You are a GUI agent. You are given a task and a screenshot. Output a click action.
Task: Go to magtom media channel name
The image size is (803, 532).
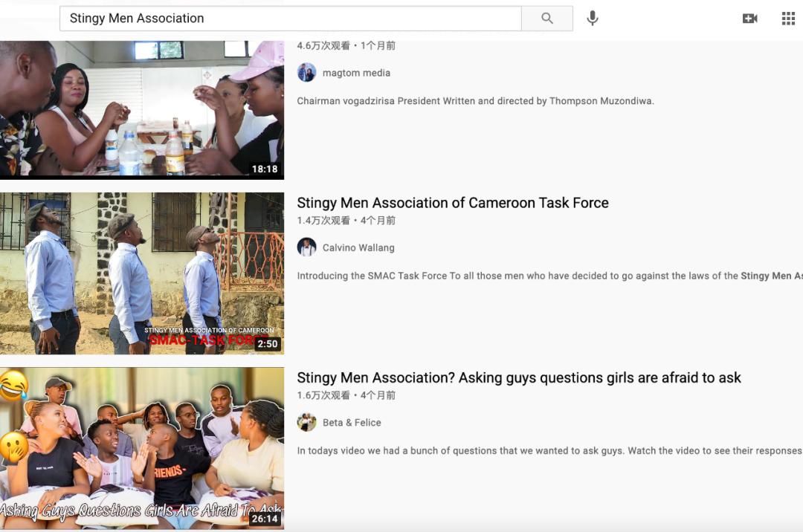click(x=356, y=73)
